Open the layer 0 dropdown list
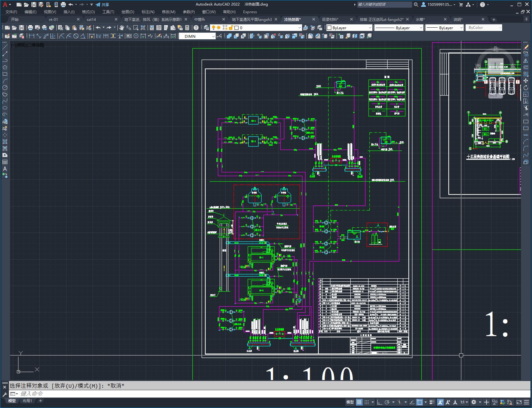The width and height of the screenshot is (532, 408). click(268, 28)
